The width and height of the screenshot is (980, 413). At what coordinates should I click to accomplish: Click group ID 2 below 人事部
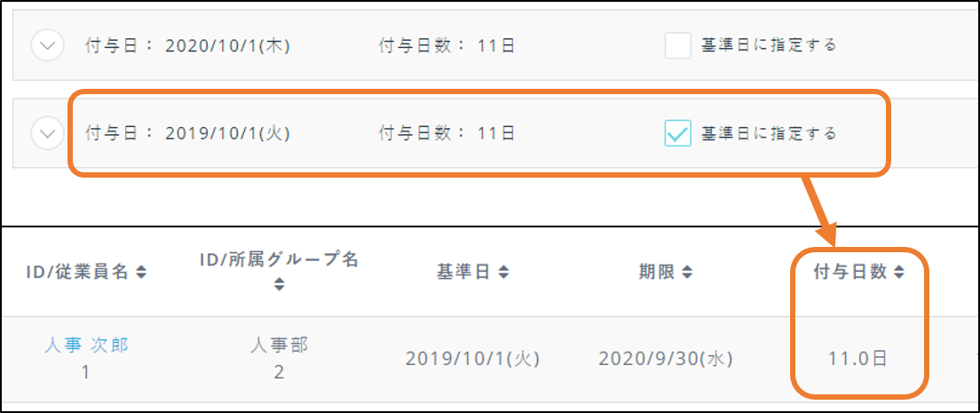(279, 372)
